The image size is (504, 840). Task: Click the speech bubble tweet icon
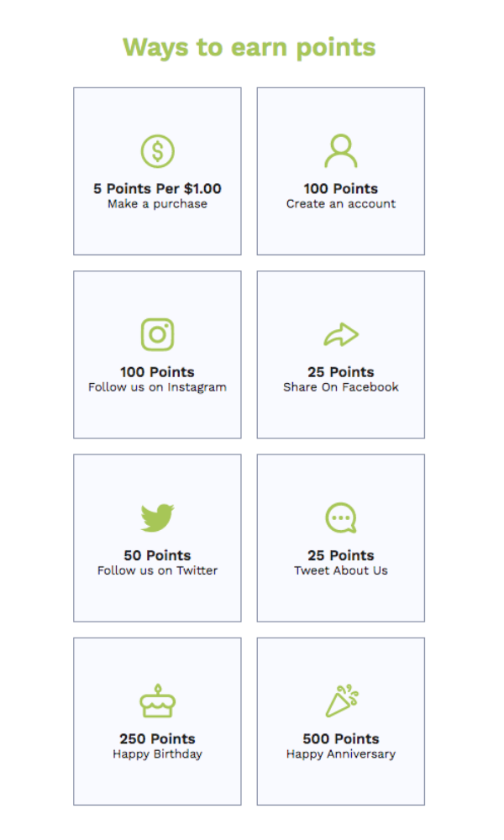pos(341,518)
